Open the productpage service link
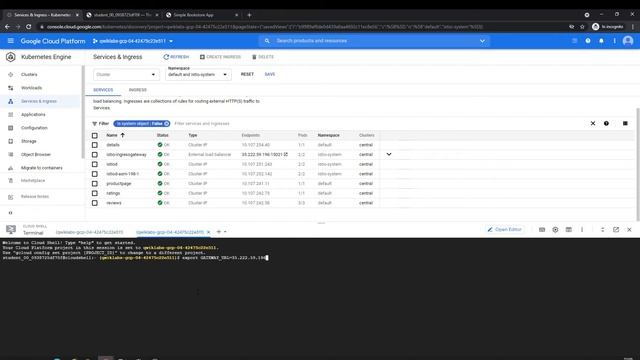 pos(119,184)
